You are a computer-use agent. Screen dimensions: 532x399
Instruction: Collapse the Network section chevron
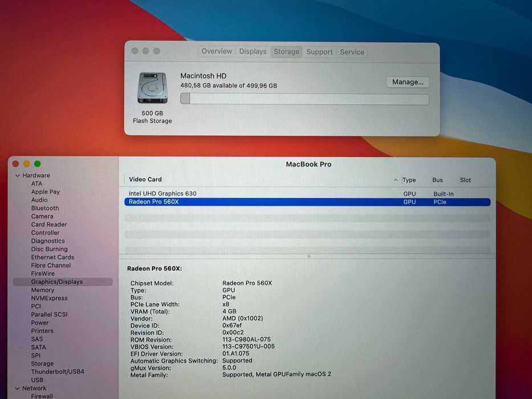(x=17, y=388)
